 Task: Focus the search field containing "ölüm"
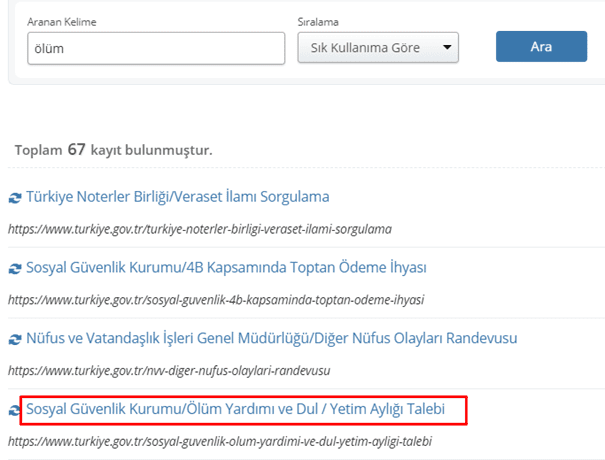(156, 47)
